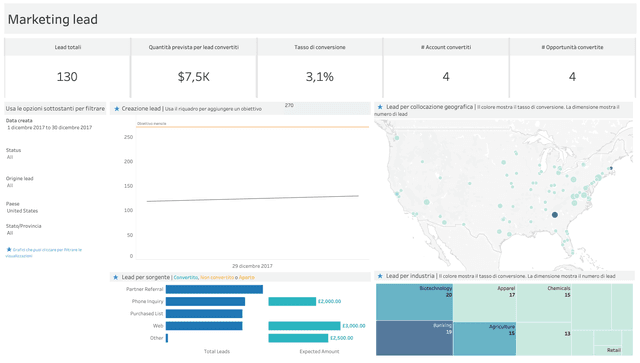The image size is (640, 363).
Task: Click the Phone Inquiry total leads bar
Action: tap(205, 301)
